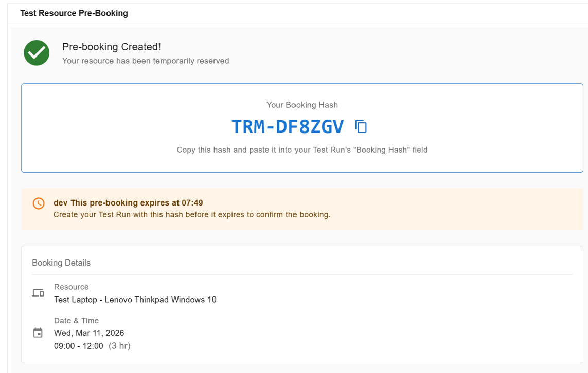Click the hash instruction text below TRM-DF8ZGV
This screenshot has width=588, height=373.
tap(302, 150)
